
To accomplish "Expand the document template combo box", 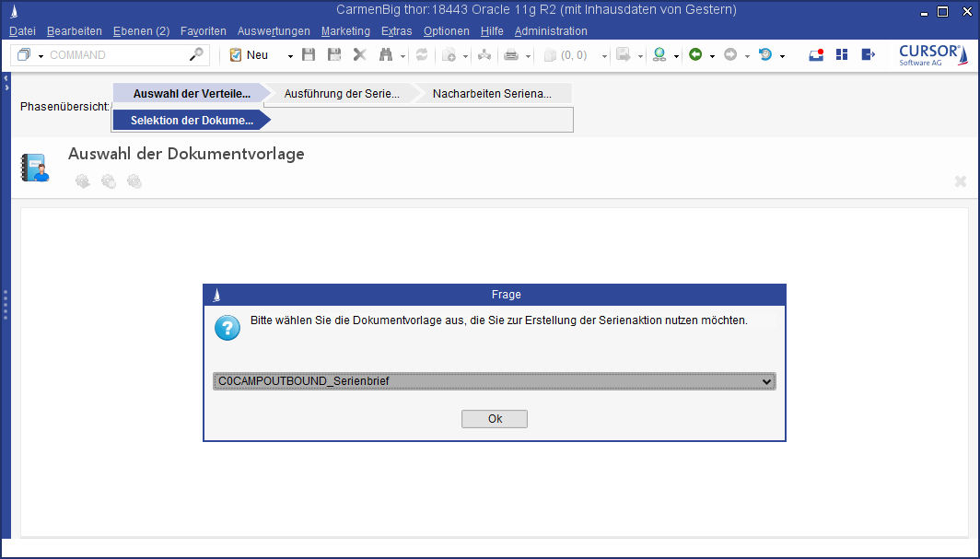I will point(766,381).
